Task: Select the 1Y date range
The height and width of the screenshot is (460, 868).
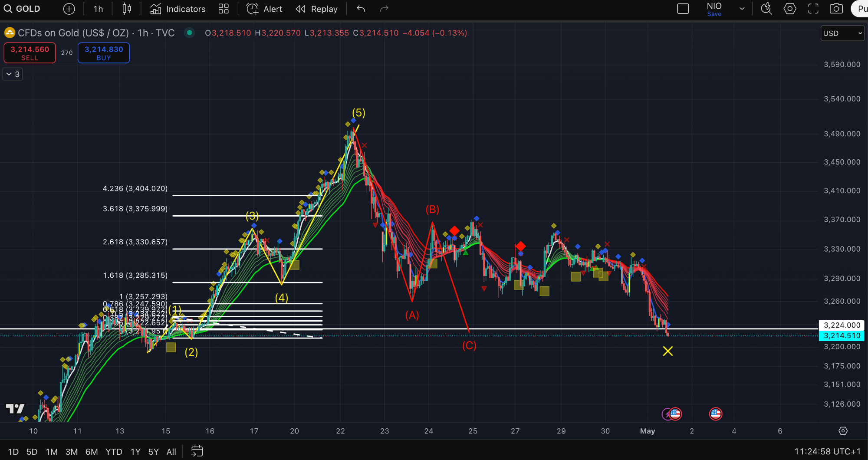Action: [x=135, y=452]
